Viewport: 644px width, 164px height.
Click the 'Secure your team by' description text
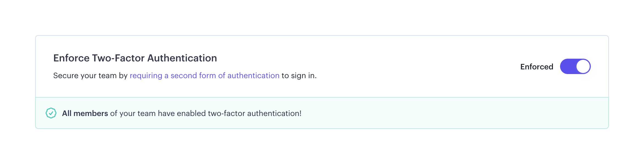[x=90, y=75]
